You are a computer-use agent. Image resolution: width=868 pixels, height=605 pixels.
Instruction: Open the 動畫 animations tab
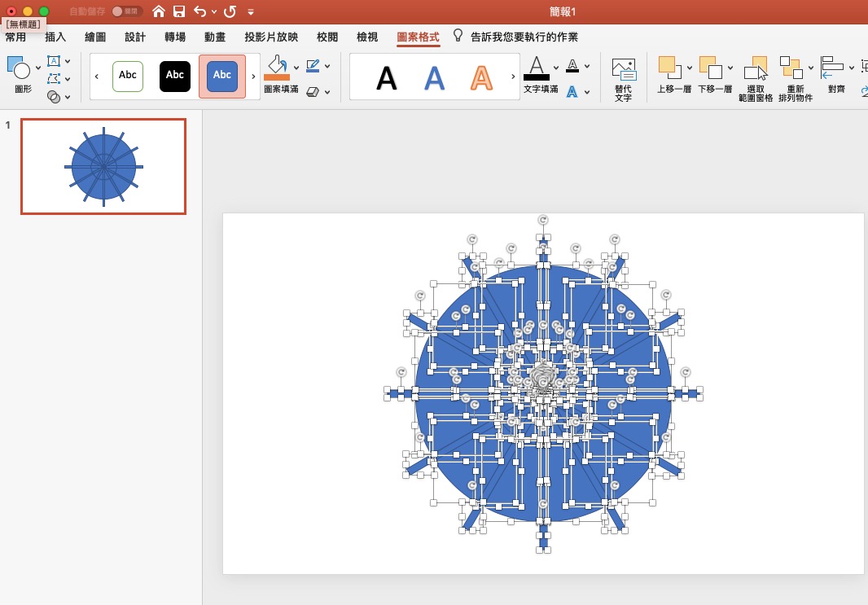[x=215, y=37]
